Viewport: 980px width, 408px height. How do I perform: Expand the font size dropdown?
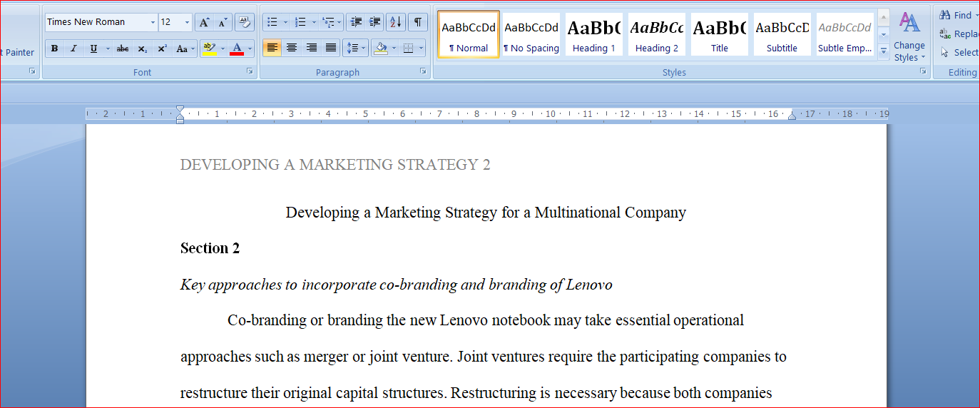pyautogui.click(x=188, y=22)
